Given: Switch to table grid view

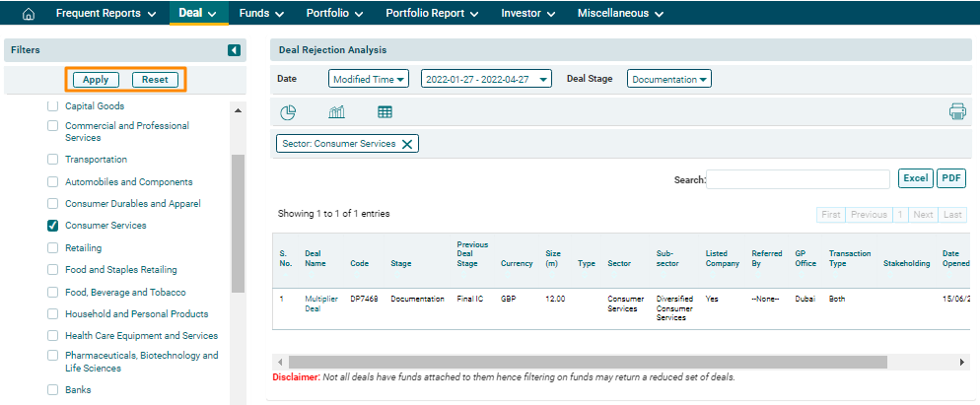Looking at the screenshot, I should pos(385,112).
